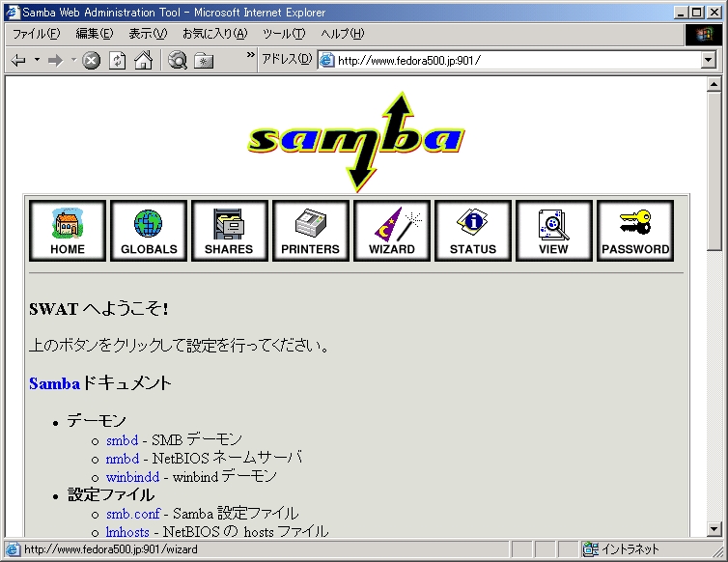Follow the Samba documentation link
Image resolution: width=728 pixels, height=562 pixels.
54,383
